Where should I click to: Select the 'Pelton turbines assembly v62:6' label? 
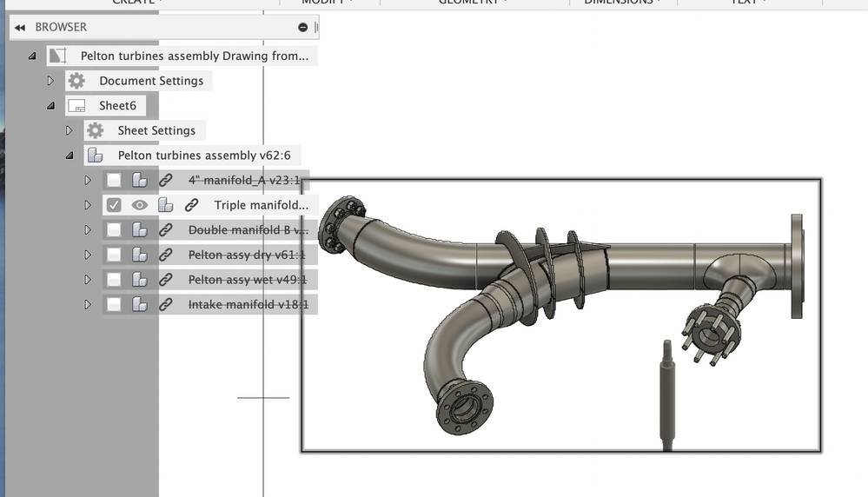(x=203, y=156)
